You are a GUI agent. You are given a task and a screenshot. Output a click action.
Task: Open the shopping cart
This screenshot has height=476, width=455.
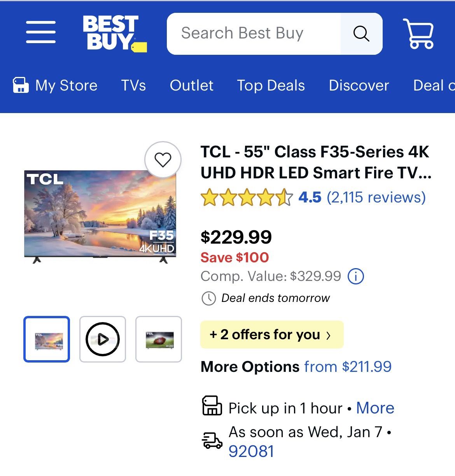tap(418, 33)
